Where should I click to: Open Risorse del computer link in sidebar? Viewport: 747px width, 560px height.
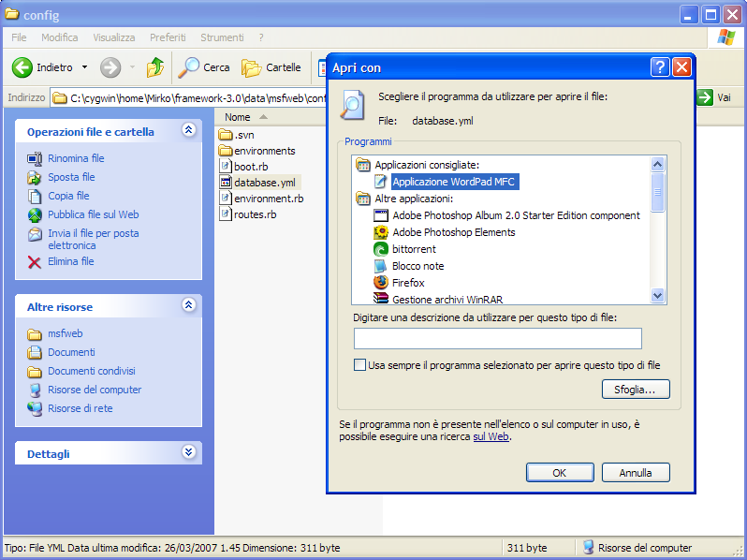(95, 390)
